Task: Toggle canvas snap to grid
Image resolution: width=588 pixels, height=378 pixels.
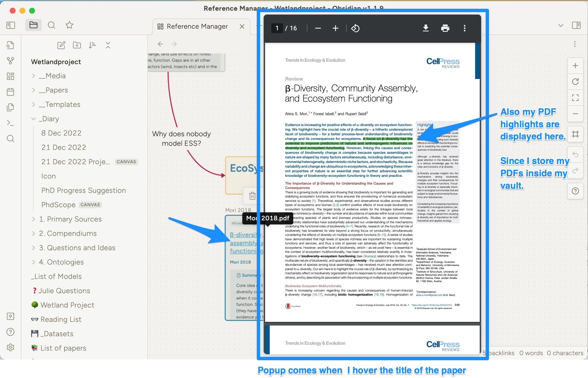Action: point(575,134)
